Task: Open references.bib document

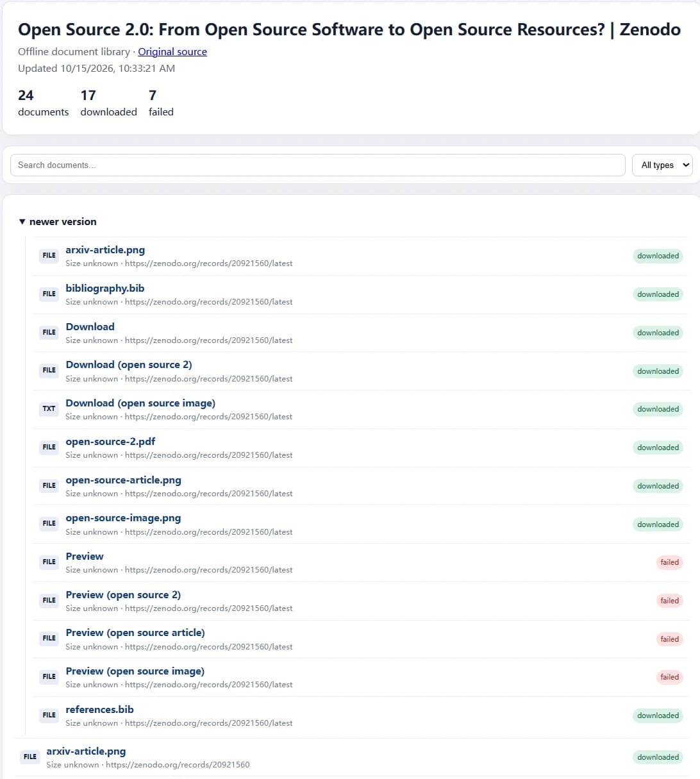Action: (99, 710)
